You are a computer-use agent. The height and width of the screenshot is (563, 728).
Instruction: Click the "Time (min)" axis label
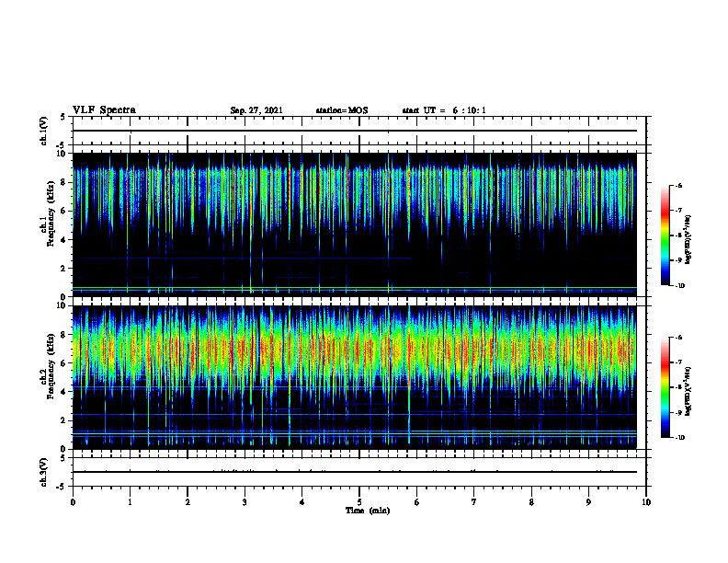pyautogui.click(x=368, y=511)
